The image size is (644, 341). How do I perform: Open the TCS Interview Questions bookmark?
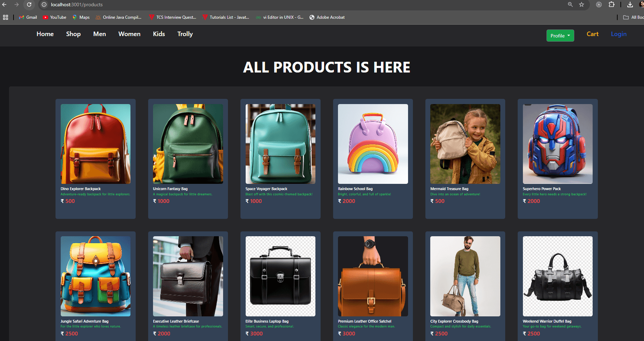(x=172, y=17)
